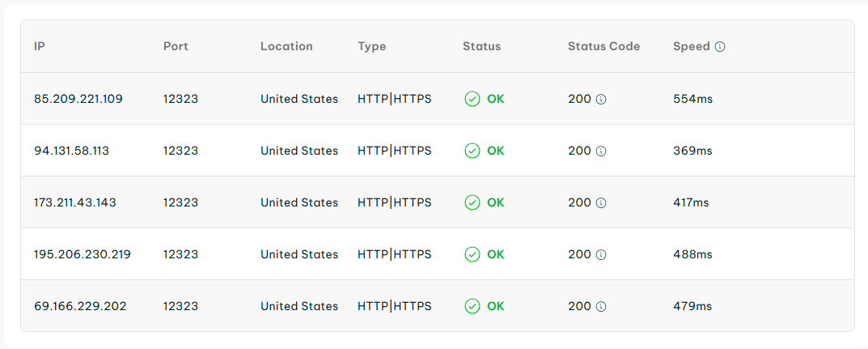
Task: Click the green checkmark icon for 94.131.58.113
Action: (x=472, y=151)
